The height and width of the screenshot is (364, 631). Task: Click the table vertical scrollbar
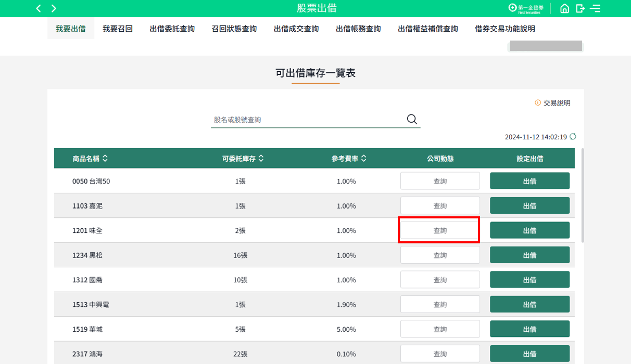[x=582, y=195]
